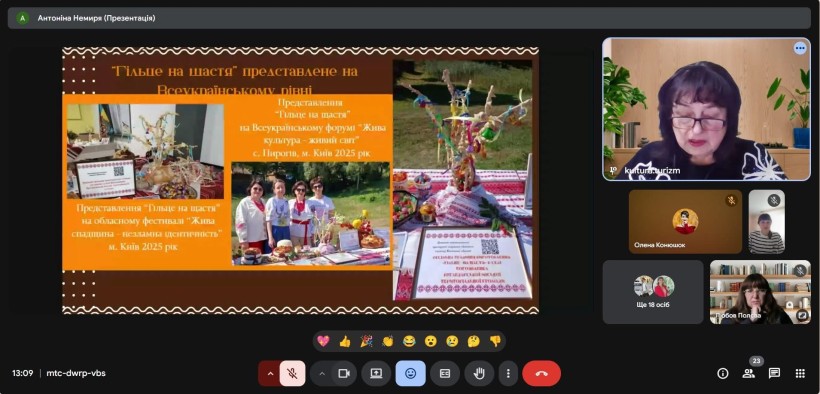820x394 pixels.
Task: Start presenting your screen
Action: tap(376, 374)
